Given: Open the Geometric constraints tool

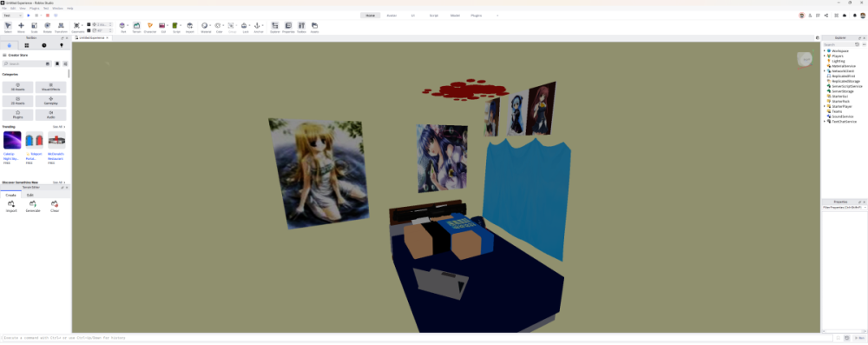Looking at the screenshot, I should (x=77, y=28).
